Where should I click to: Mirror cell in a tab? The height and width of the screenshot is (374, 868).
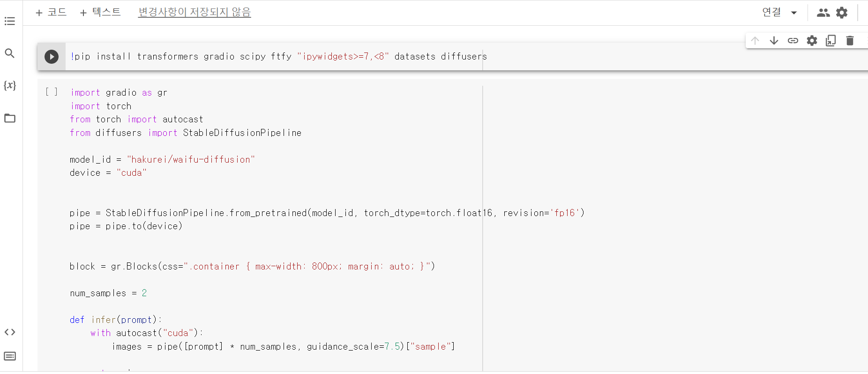831,41
